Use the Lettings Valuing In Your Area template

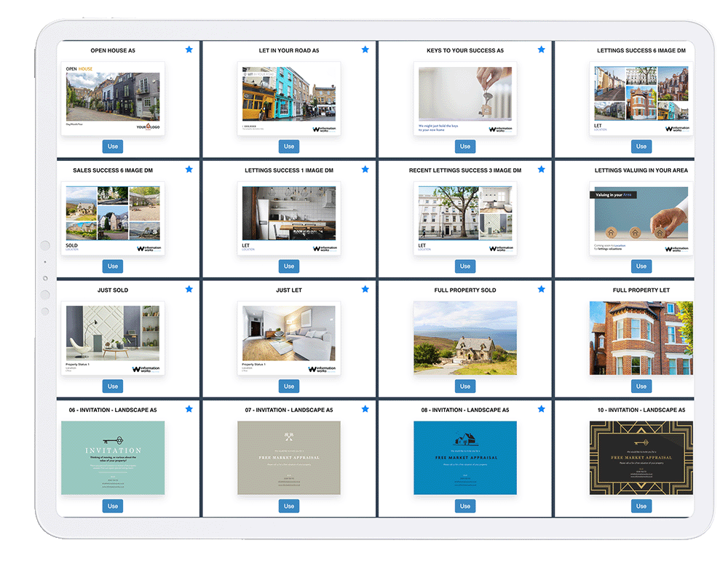[641, 266]
